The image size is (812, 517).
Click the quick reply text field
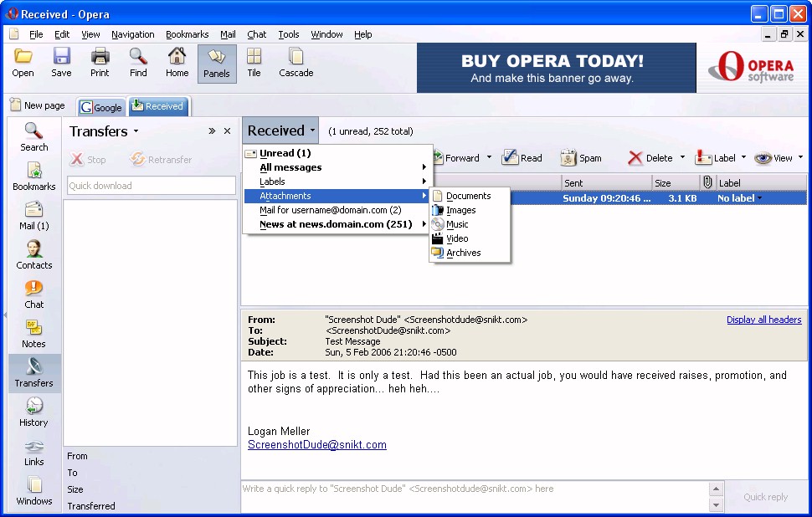tap(475, 496)
